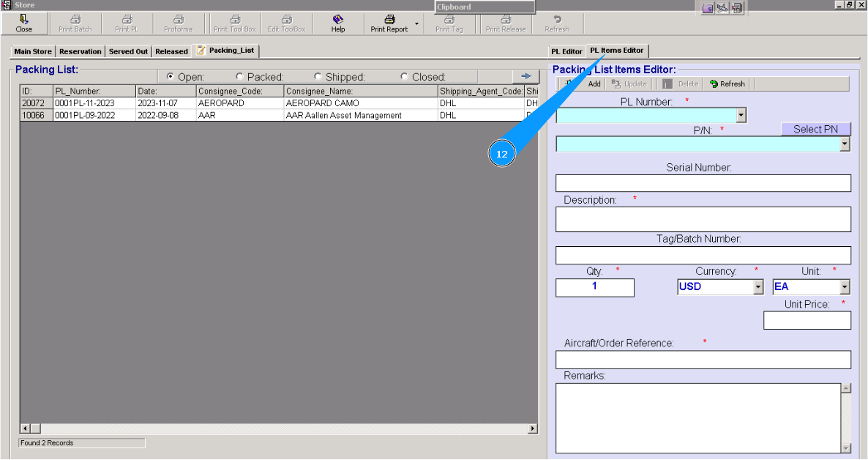Click green Refresh in Items Editor toolbar

tap(727, 84)
